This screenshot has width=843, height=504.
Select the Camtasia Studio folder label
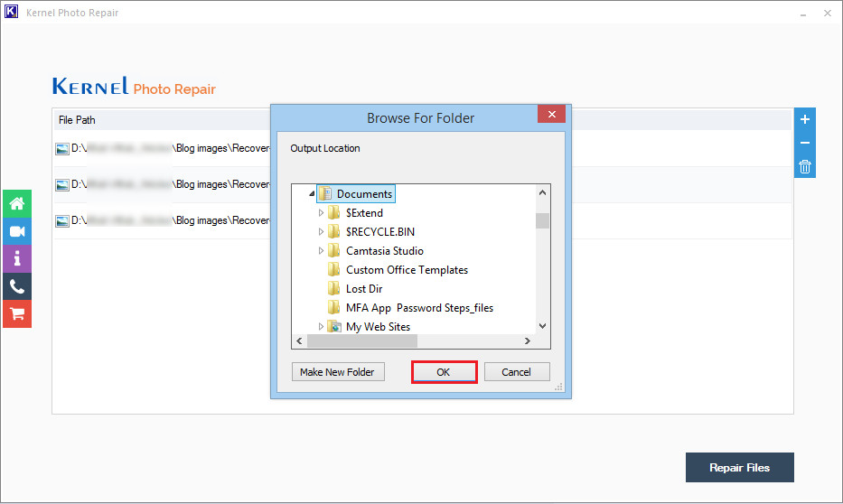[x=385, y=251]
